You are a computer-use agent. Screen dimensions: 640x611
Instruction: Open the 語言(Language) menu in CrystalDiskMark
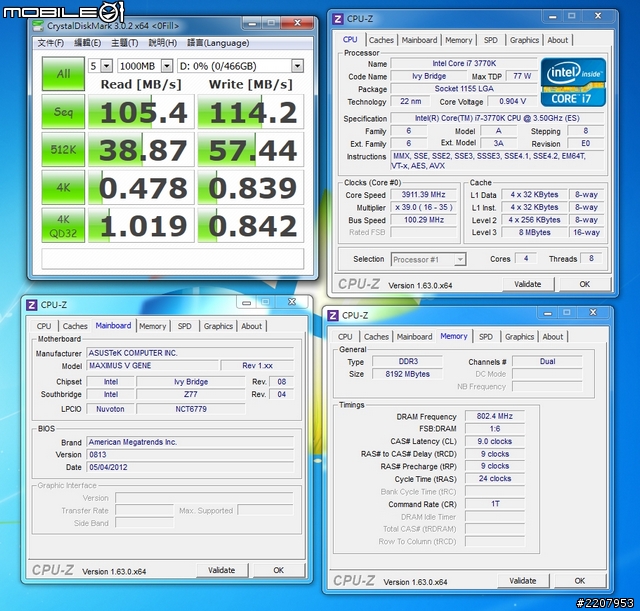point(218,43)
